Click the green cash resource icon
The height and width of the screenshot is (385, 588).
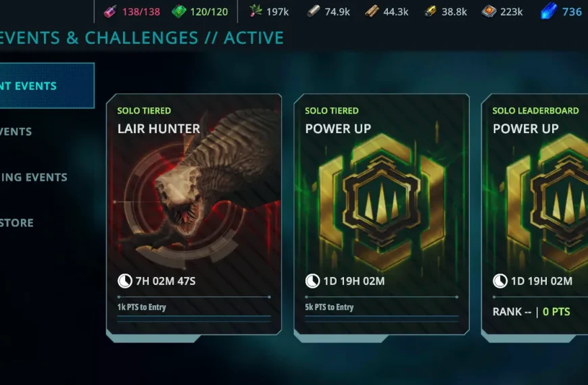coord(179,12)
